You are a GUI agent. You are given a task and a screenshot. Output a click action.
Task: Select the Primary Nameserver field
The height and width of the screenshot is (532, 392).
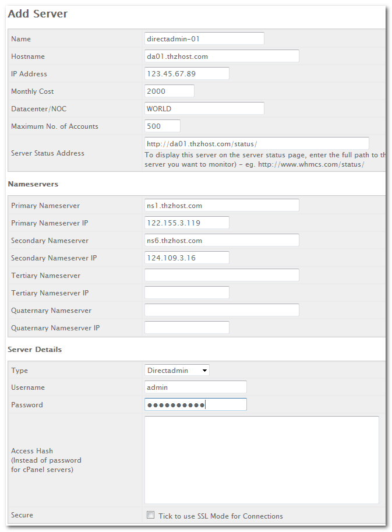coord(221,205)
